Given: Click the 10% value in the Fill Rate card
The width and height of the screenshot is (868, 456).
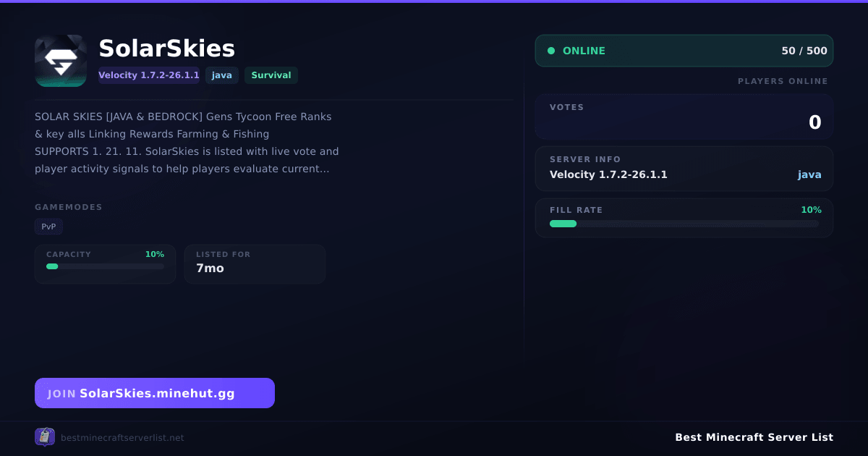Looking at the screenshot, I should click(x=811, y=210).
